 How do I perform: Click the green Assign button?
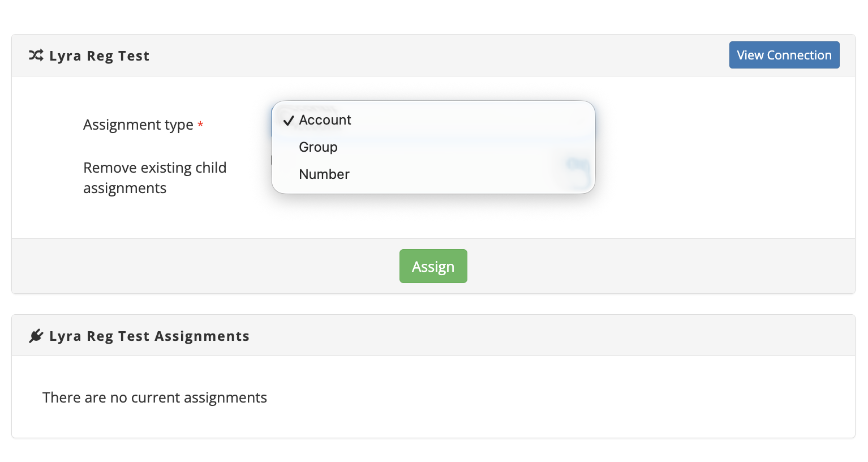coord(433,266)
